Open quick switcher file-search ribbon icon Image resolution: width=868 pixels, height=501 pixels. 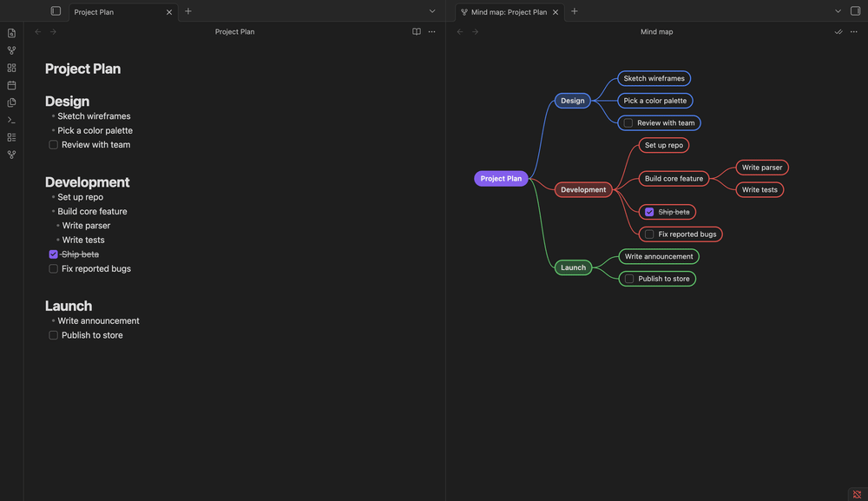pyautogui.click(x=11, y=33)
